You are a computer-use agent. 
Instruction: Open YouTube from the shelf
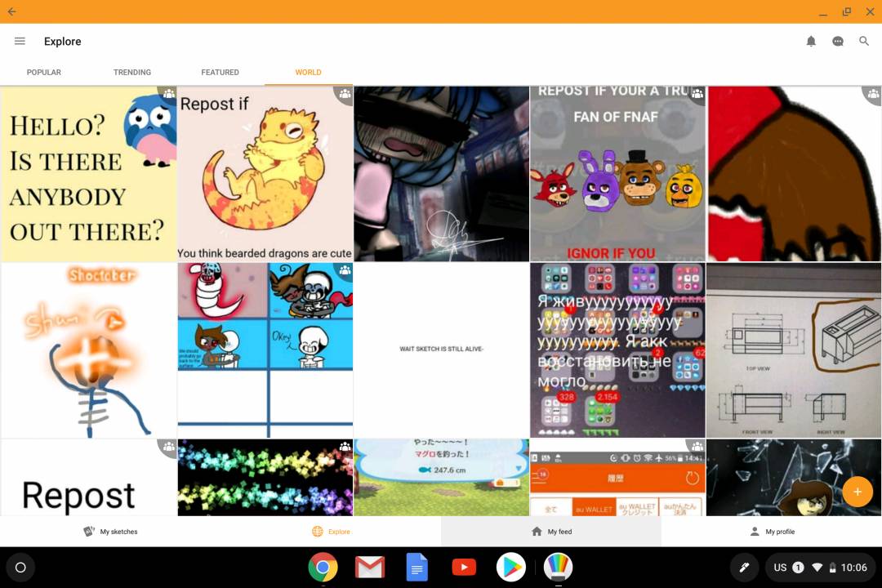464,567
